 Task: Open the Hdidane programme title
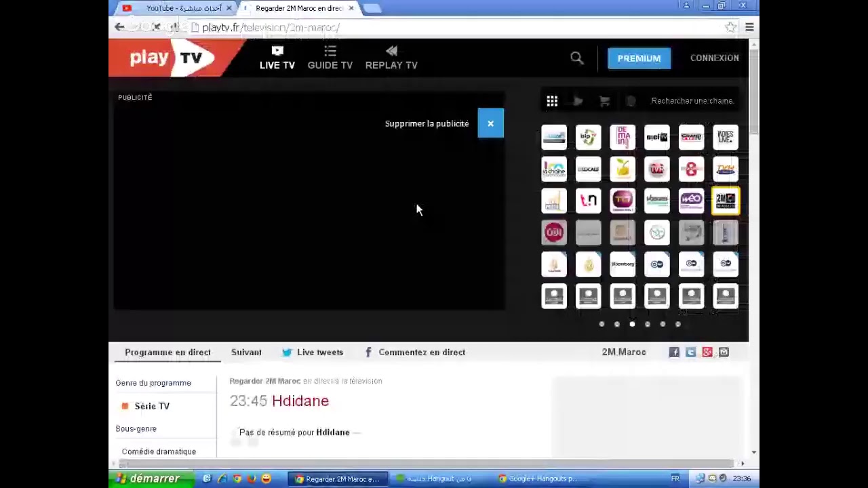point(300,401)
